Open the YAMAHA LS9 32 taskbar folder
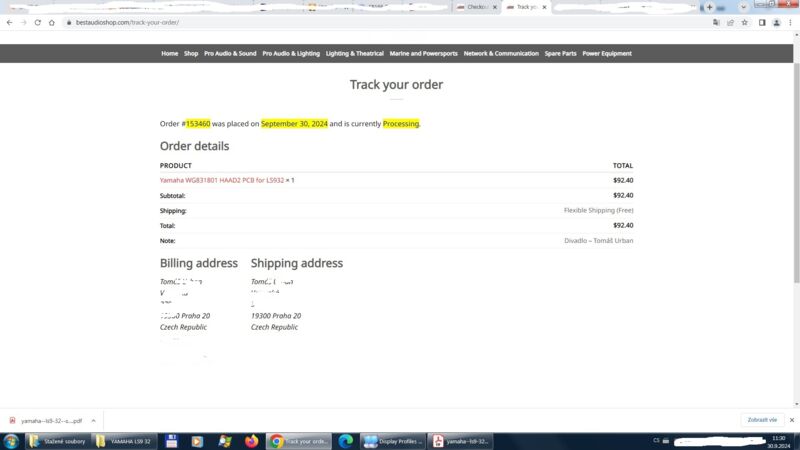 click(124, 441)
